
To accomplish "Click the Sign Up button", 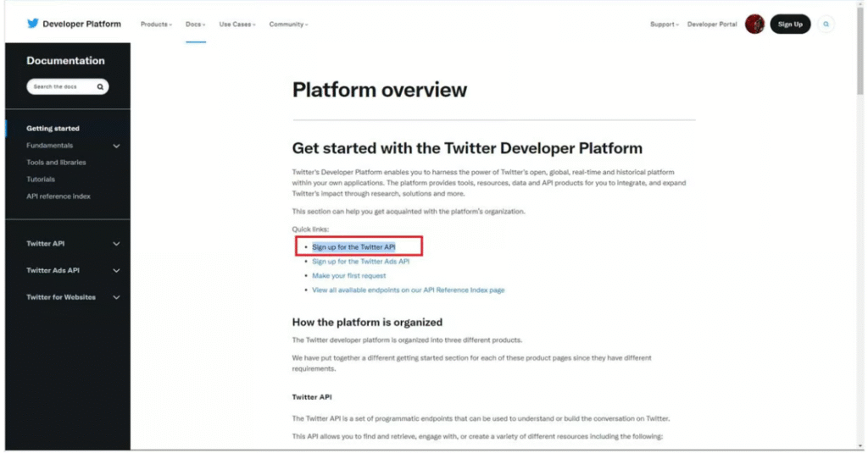I will (790, 24).
